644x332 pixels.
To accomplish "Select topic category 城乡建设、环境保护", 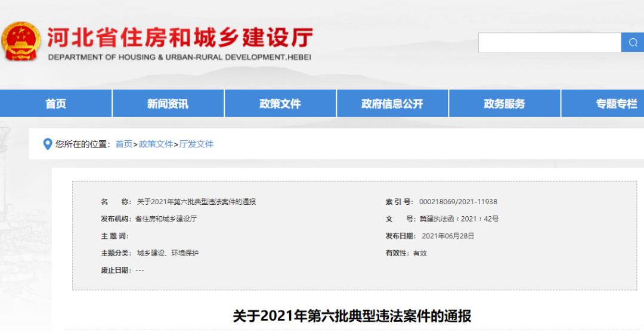I will coord(168,253).
